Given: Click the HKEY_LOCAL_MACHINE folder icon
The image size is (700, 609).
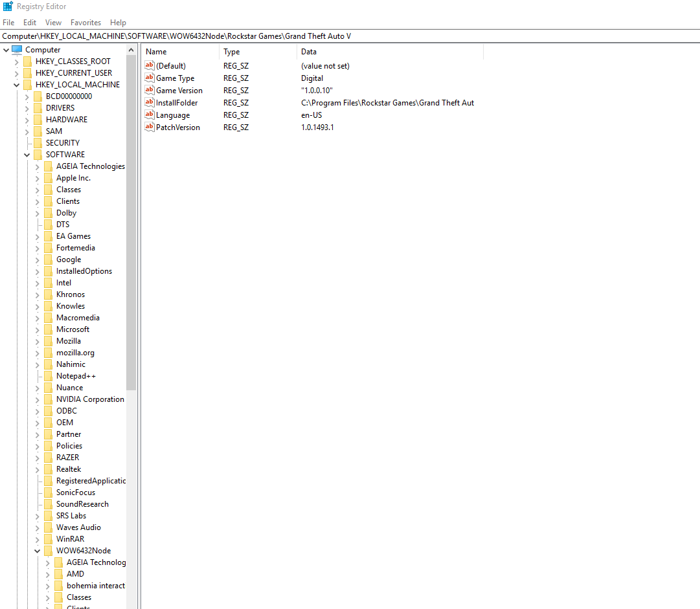Looking at the screenshot, I should point(28,84).
